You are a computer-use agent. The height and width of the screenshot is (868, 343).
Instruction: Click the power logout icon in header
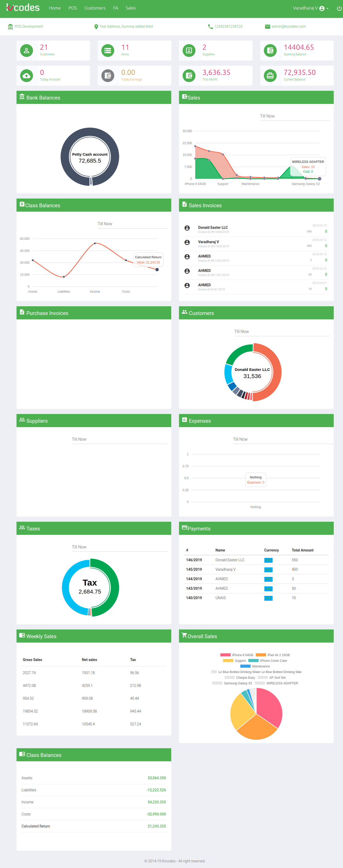[339, 8]
